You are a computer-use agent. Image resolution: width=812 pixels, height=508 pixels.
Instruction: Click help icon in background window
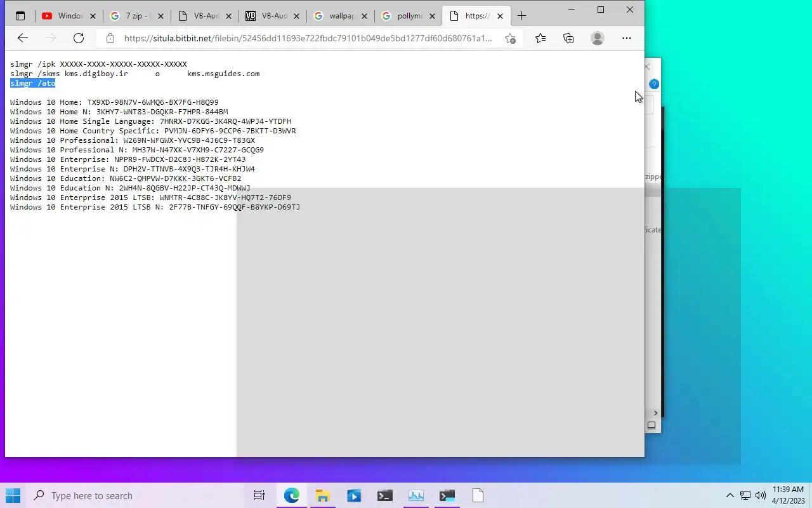coord(654,84)
